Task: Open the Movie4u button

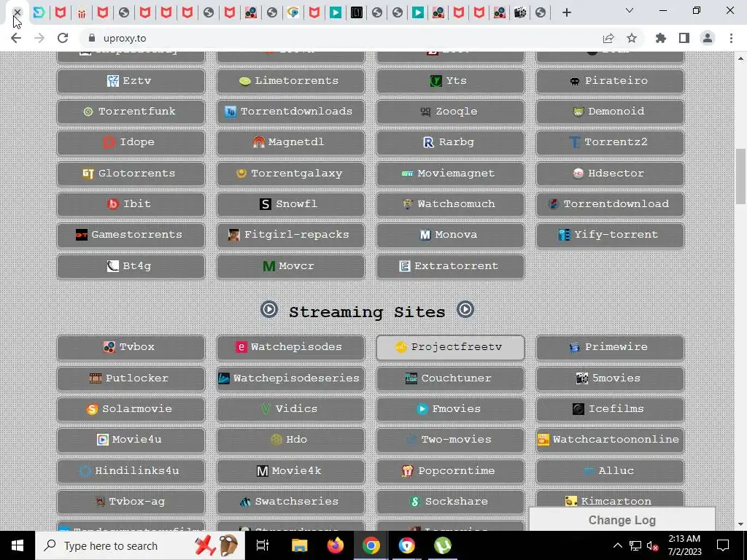Action: pos(131,440)
